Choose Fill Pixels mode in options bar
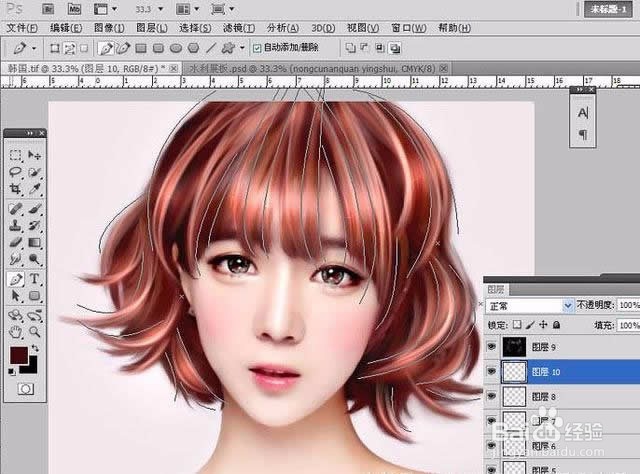640x474 pixels. 84,49
